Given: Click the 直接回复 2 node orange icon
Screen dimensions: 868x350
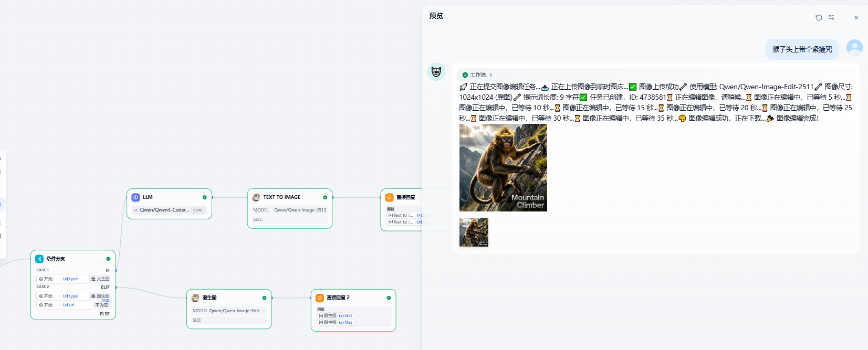Looking at the screenshot, I should coord(320,298).
